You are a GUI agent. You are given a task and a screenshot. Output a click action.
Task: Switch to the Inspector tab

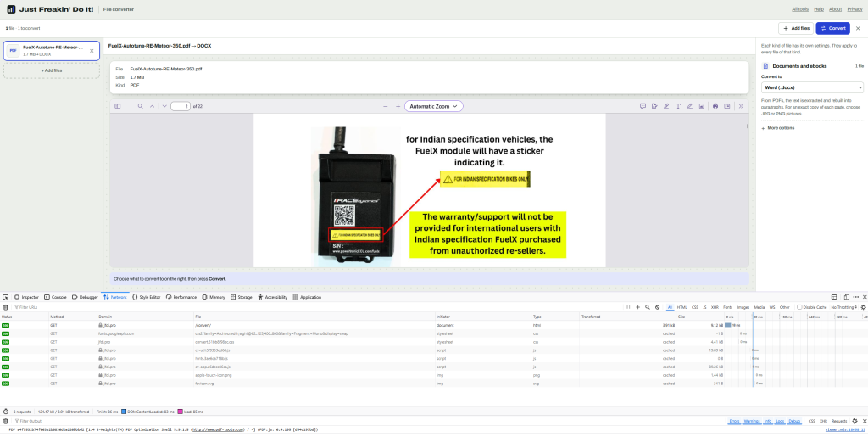26,298
